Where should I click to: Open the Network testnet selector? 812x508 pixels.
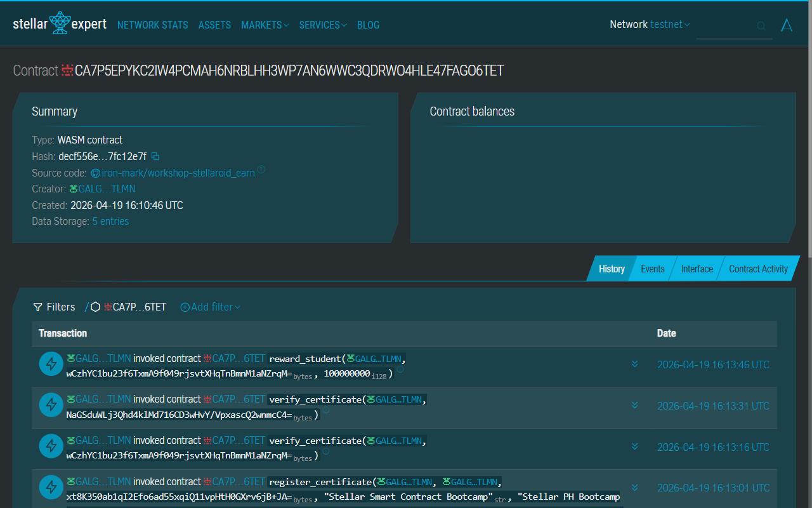coord(669,25)
